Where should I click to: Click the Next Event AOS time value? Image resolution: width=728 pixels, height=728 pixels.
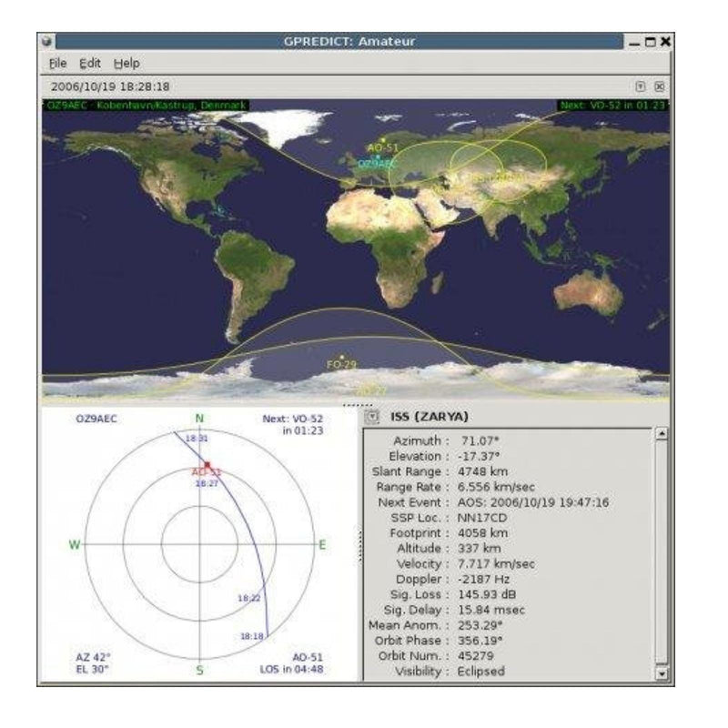[533, 502]
